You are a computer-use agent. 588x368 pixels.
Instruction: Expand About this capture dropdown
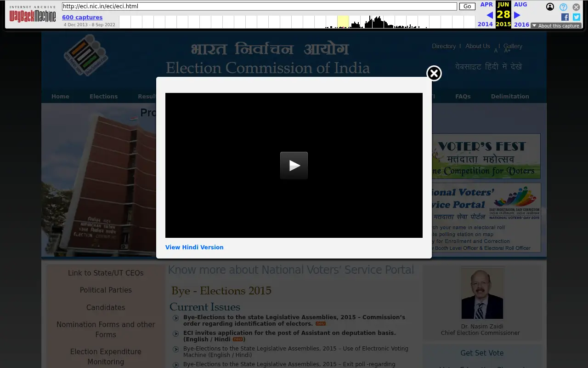click(x=556, y=26)
